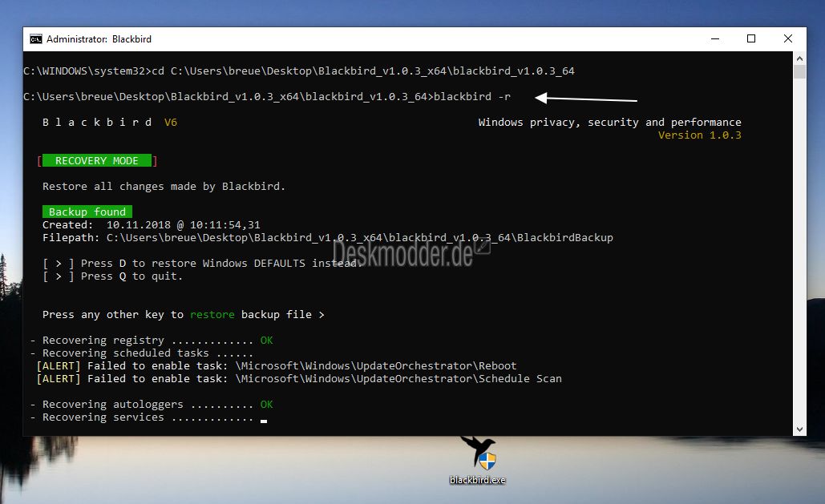Click 'Restore all changes made by Blackbird.' line
Image resolution: width=825 pixels, height=504 pixels.
tap(164, 186)
